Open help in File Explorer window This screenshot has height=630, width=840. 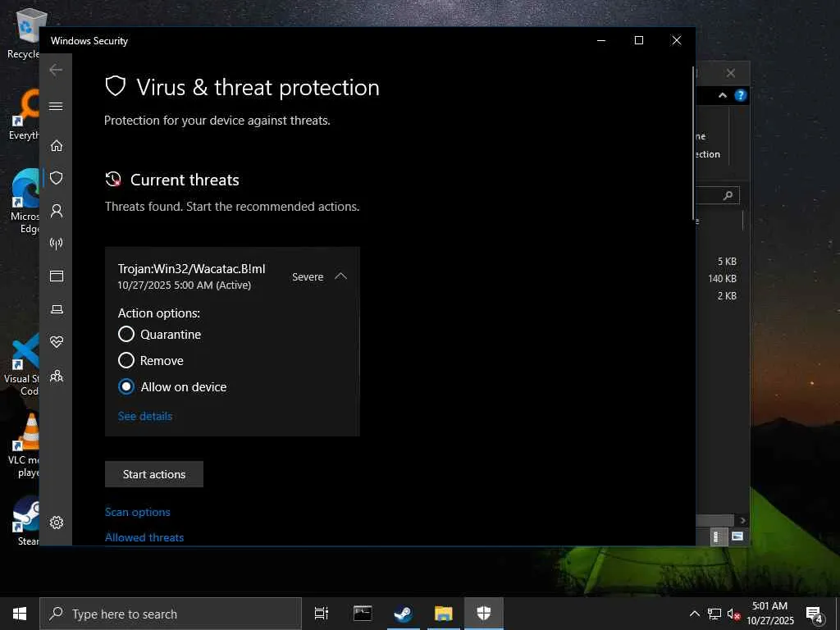(x=741, y=95)
